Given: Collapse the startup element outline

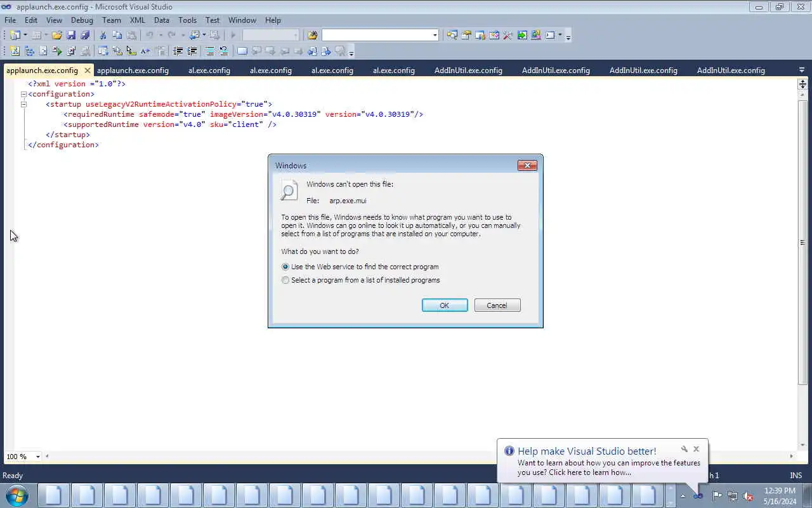Looking at the screenshot, I should [23, 104].
